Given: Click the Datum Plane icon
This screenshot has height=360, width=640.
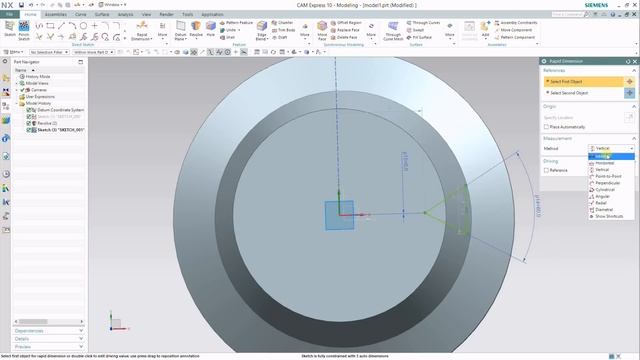Looking at the screenshot, I should (x=180, y=27).
